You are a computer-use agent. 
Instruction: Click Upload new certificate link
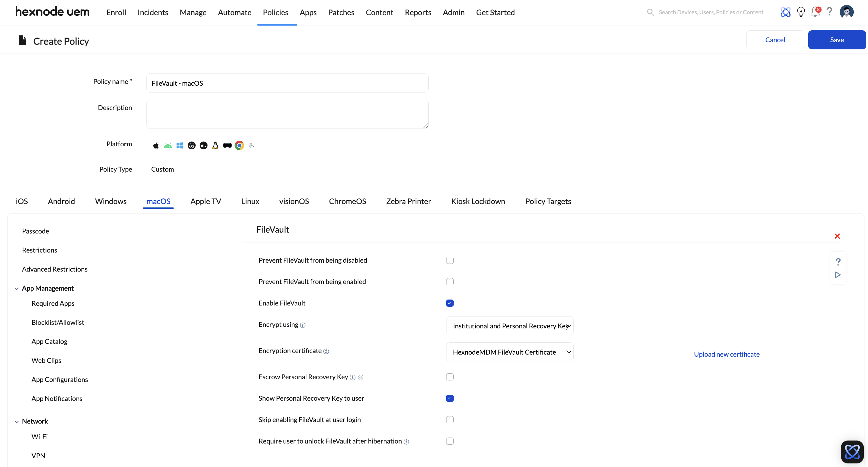(x=727, y=354)
